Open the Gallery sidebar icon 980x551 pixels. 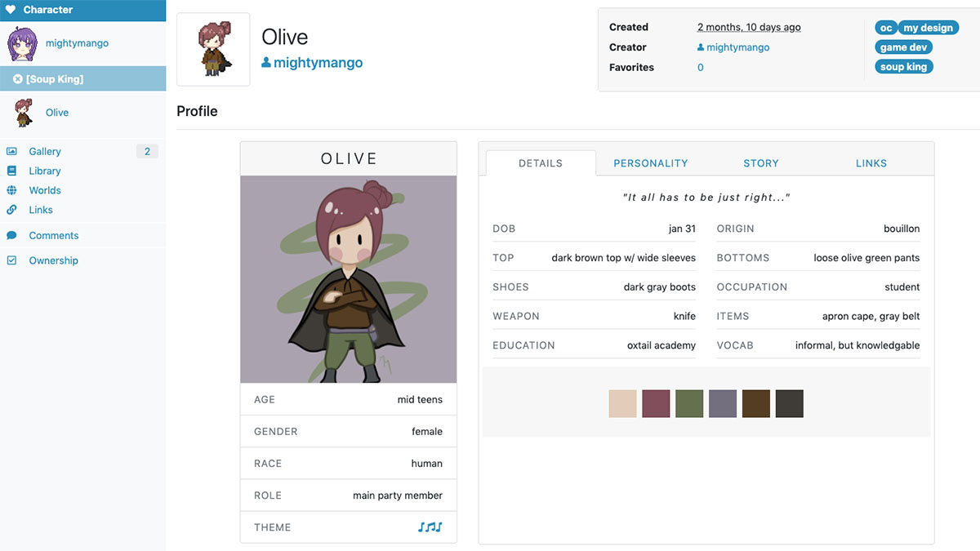[11, 151]
